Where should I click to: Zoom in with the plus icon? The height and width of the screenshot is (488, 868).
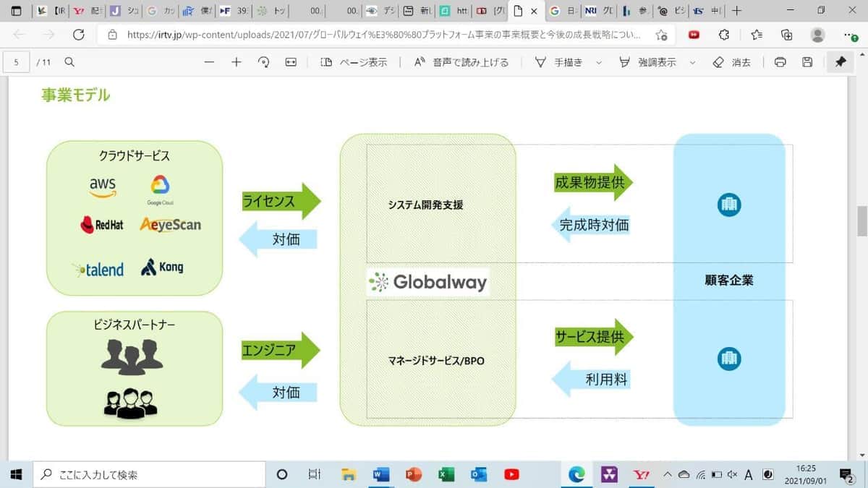click(x=237, y=62)
